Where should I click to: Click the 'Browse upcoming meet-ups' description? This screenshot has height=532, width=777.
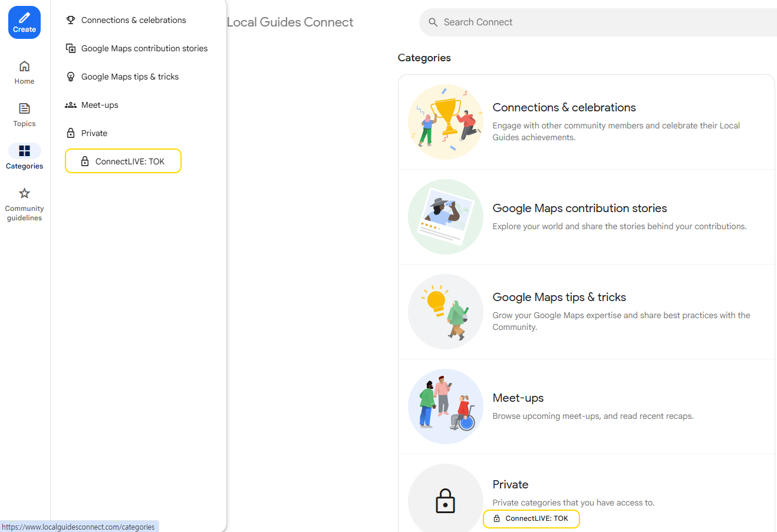tap(593, 416)
